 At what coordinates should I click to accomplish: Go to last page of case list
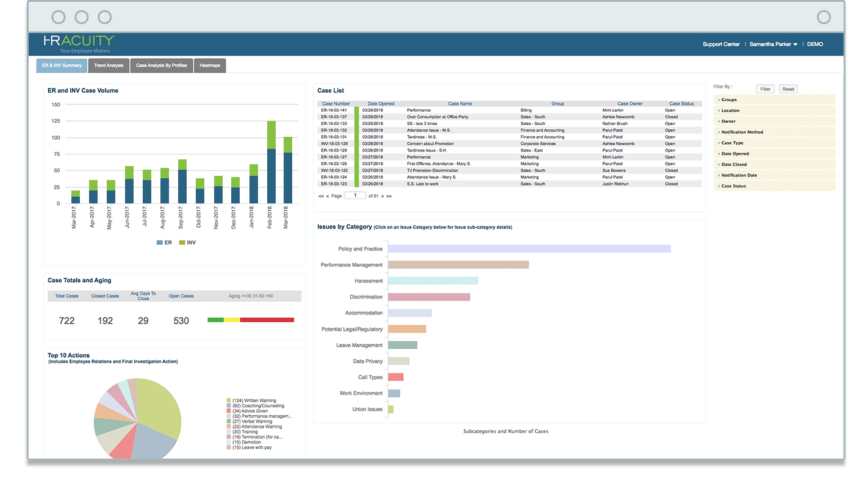(x=389, y=196)
